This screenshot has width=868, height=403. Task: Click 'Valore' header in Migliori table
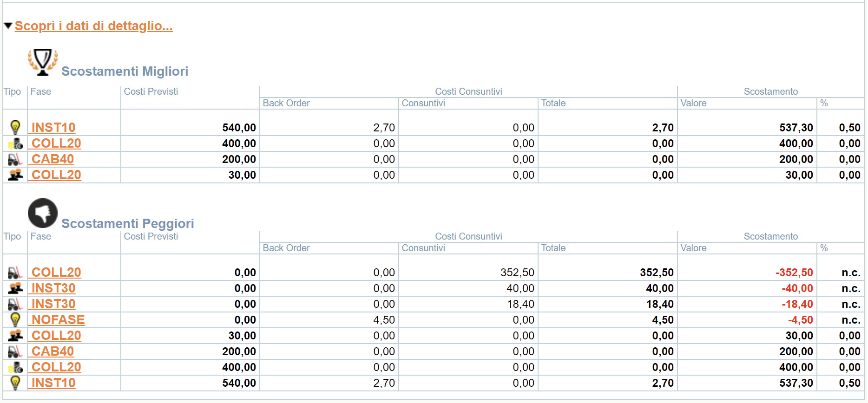tap(693, 103)
